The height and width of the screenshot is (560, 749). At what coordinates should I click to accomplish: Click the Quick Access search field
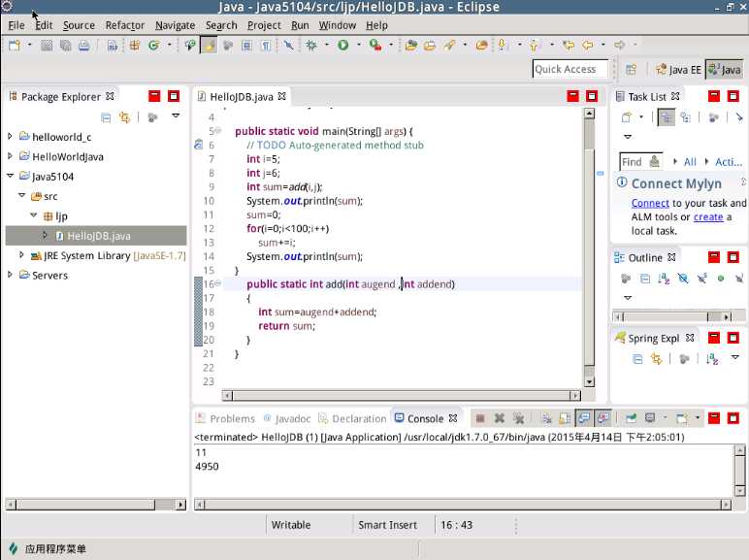point(570,69)
